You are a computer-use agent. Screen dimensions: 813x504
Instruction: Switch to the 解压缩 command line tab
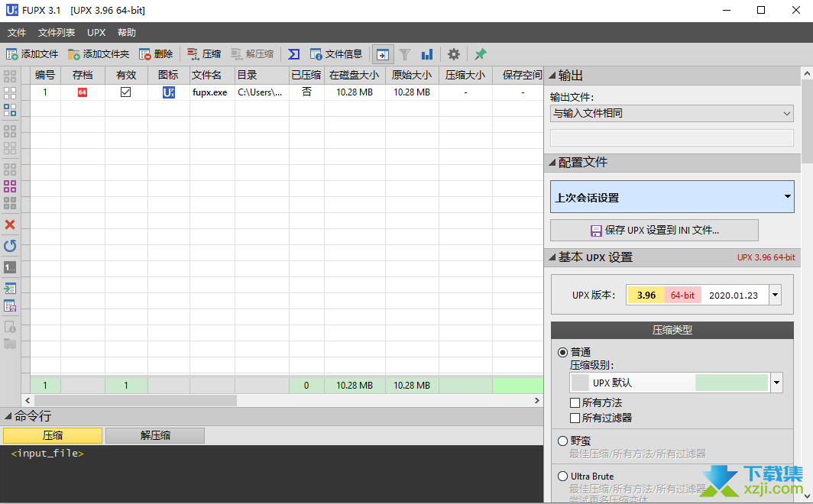(155, 435)
